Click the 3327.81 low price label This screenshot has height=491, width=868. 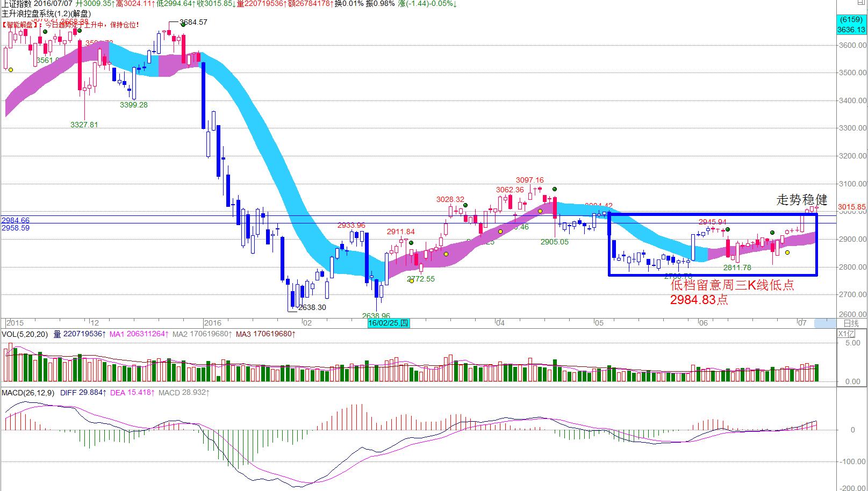(x=84, y=125)
